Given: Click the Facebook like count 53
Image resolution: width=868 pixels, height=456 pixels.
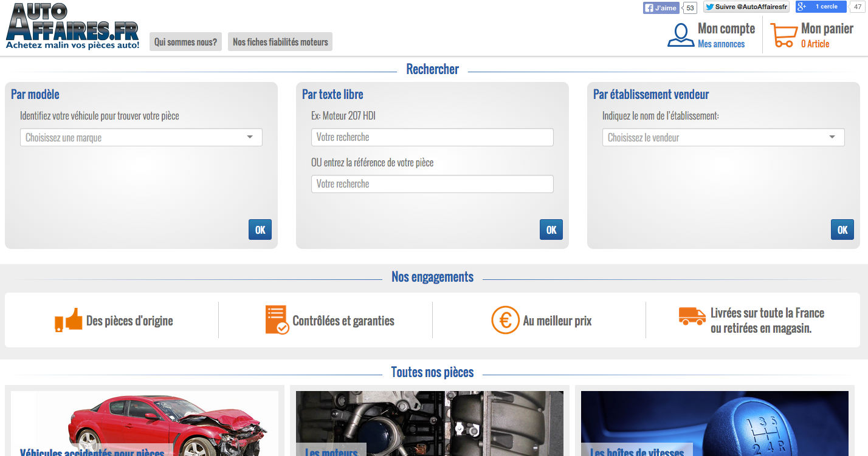Looking at the screenshot, I should pos(690,8).
